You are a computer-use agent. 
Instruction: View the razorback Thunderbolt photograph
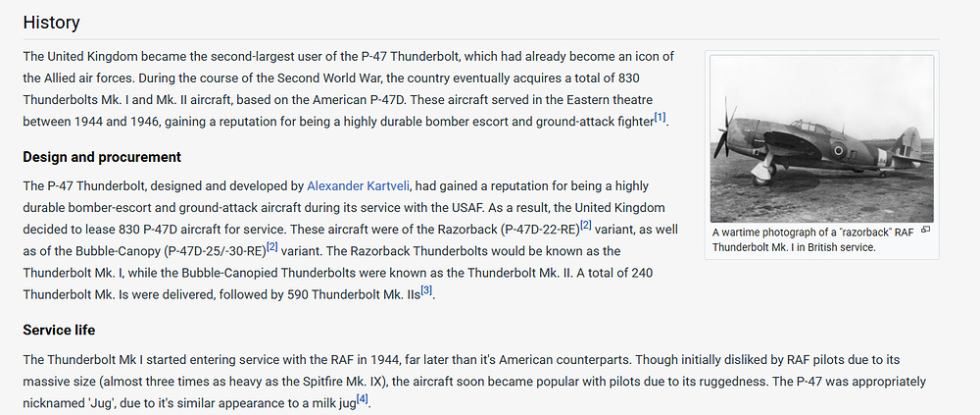(x=822, y=139)
